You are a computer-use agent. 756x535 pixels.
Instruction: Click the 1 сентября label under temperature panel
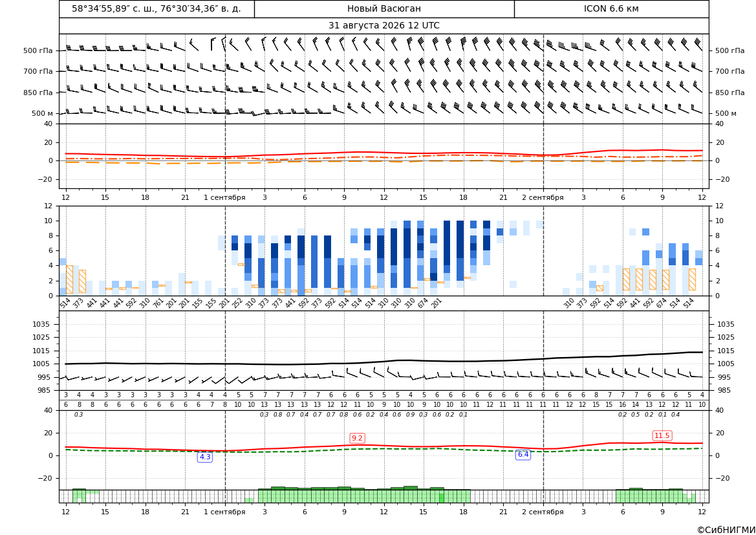coord(224,197)
